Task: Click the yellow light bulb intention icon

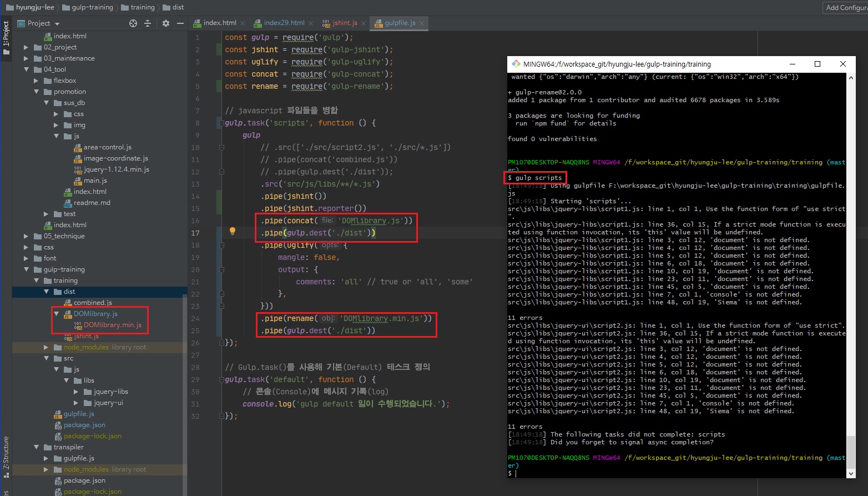Action: (233, 232)
